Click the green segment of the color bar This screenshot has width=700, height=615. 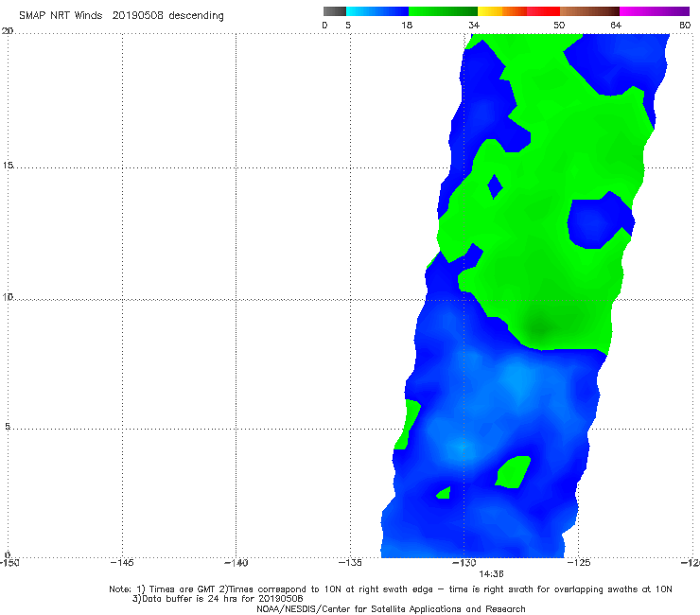(x=443, y=11)
